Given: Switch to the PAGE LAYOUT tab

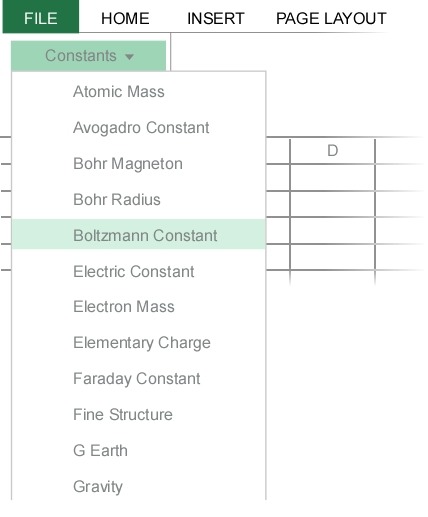Looking at the screenshot, I should [x=331, y=18].
